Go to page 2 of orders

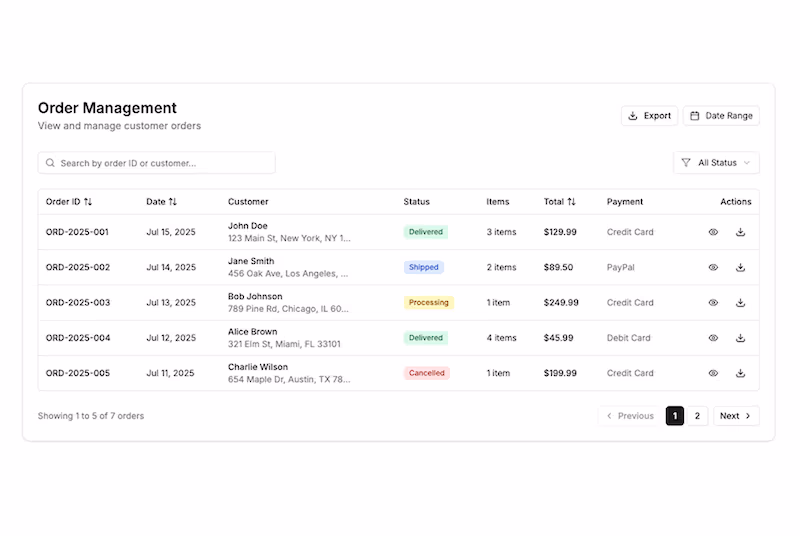point(697,416)
